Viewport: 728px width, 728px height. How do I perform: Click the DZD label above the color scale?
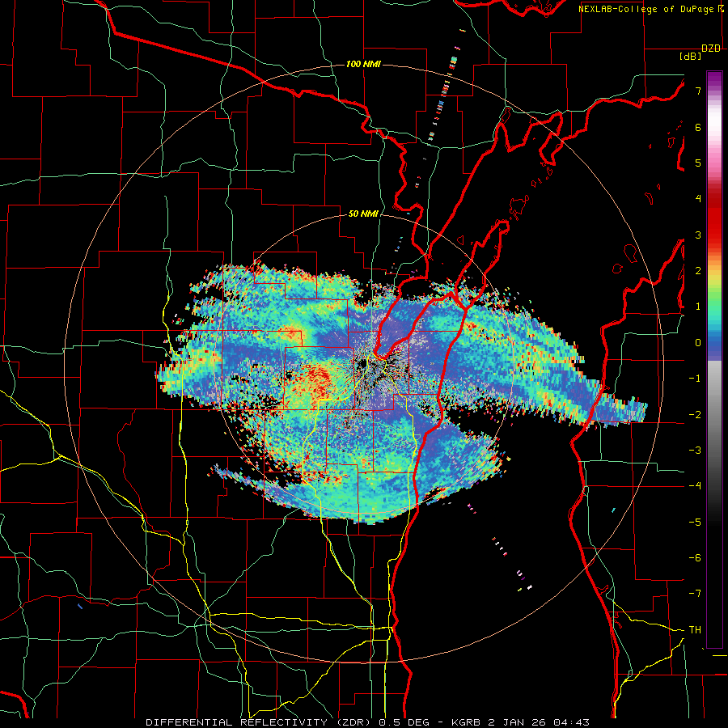pos(711,49)
